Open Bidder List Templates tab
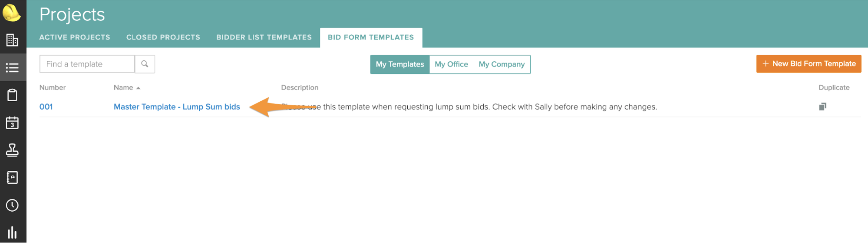868x243 pixels. coord(264,37)
